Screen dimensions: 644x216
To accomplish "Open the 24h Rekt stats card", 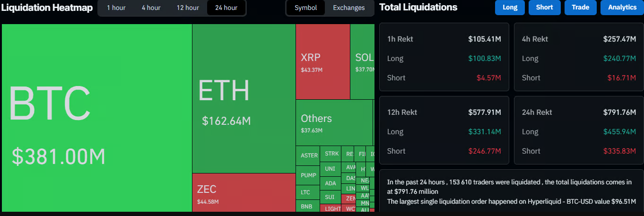I will pyautogui.click(x=578, y=131).
